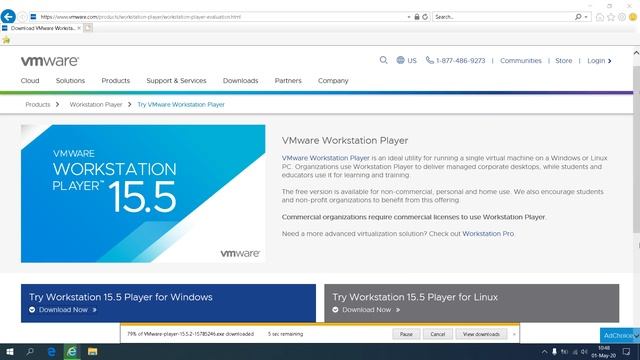Open the Store link
Viewport: 640px width, 360px height.
tap(563, 60)
